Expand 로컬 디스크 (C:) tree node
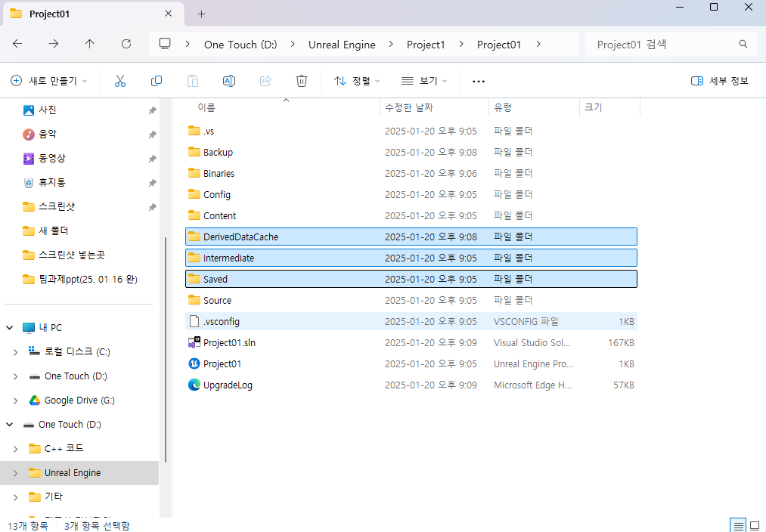 coord(16,352)
